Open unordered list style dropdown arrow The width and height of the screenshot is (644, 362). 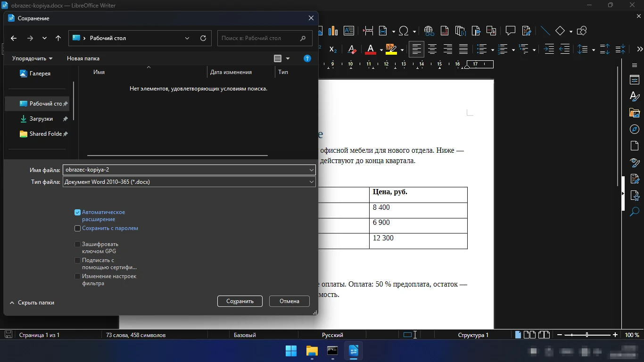point(492,49)
